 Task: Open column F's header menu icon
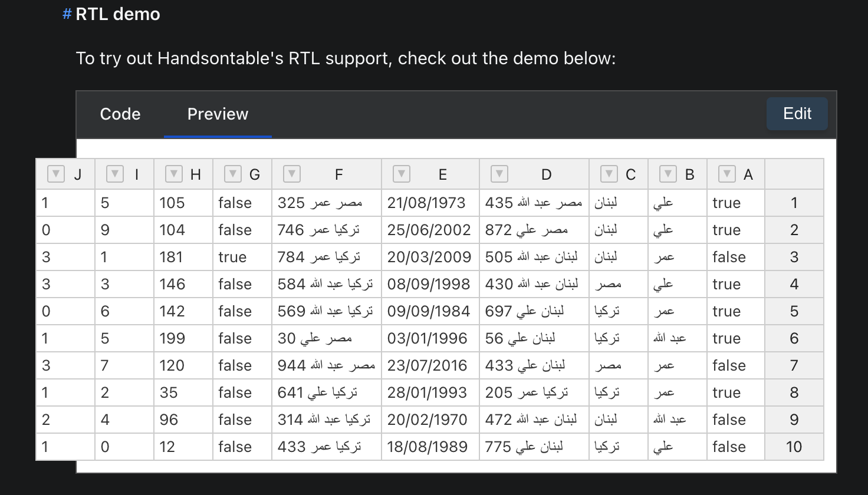pyautogui.click(x=291, y=174)
